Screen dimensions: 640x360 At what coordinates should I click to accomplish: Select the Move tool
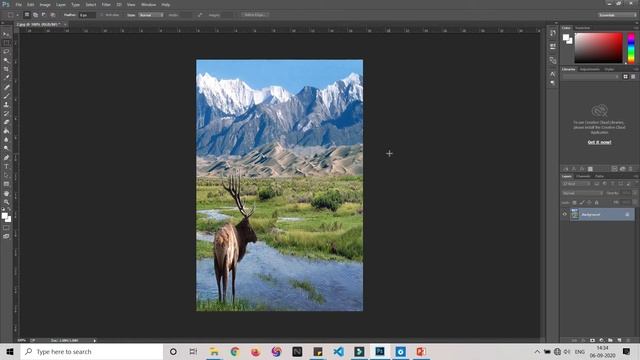pyautogui.click(x=6, y=34)
